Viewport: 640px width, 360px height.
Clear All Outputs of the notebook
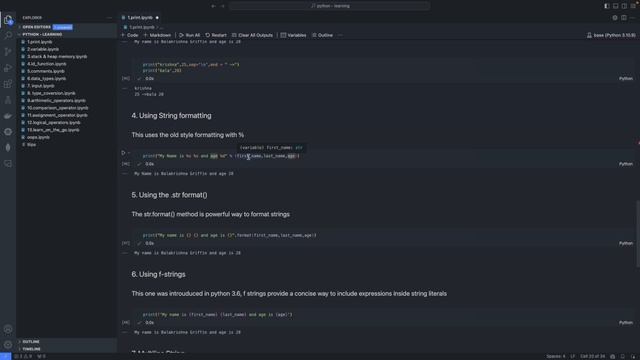coord(252,35)
